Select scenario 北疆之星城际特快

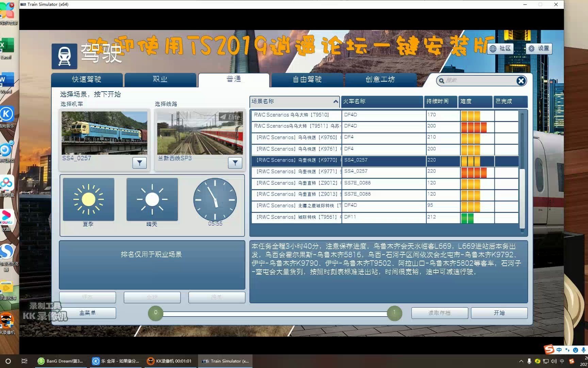tap(385, 206)
